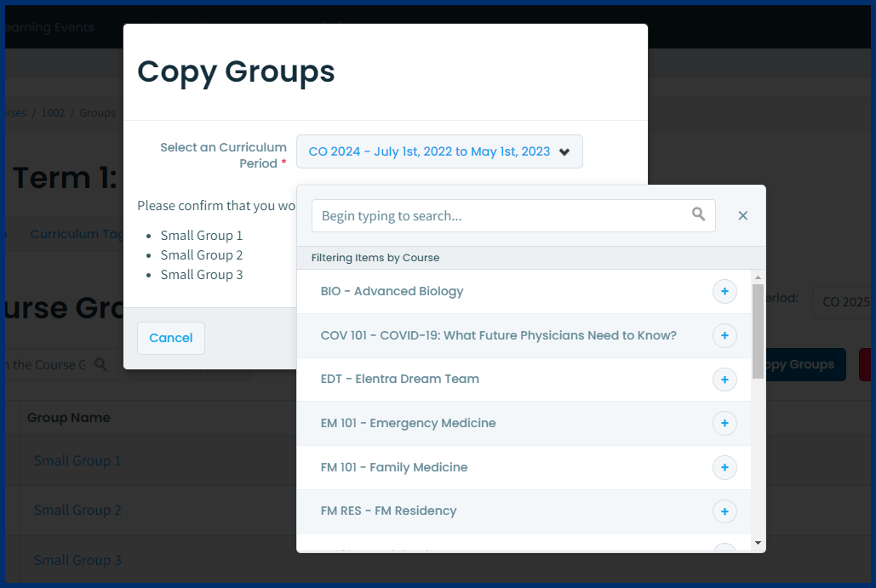
Task: Select BIO - Advanced Biology course row
Action: point(524,292)
